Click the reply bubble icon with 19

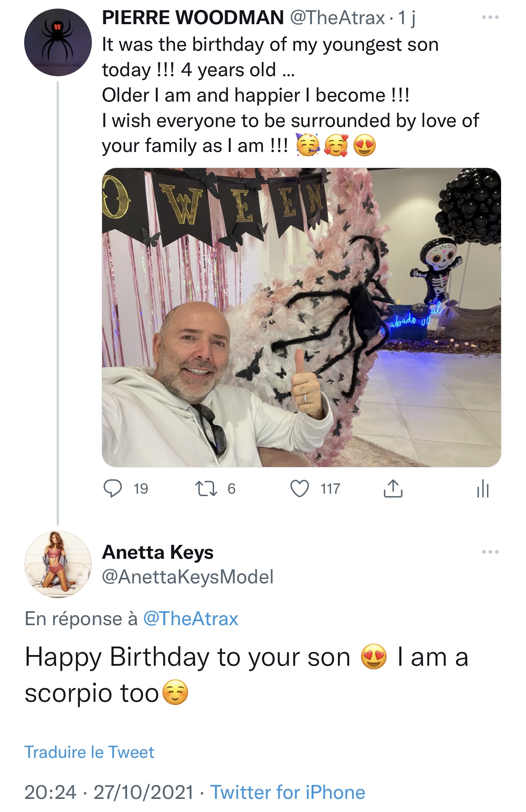[112, 488]
